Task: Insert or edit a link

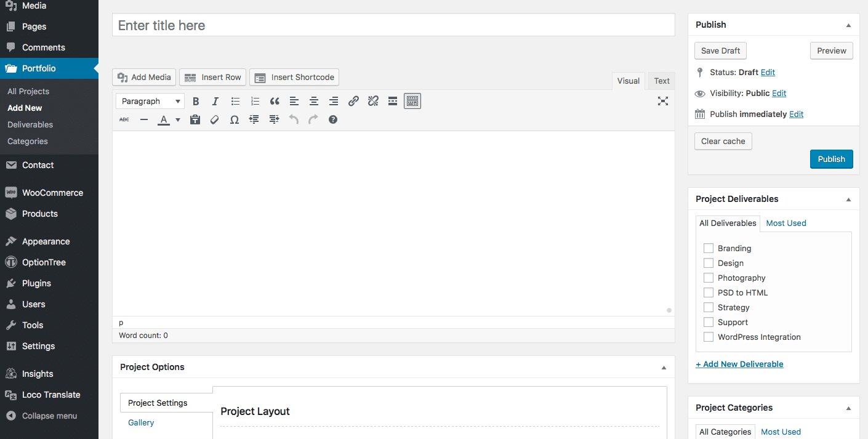Action: click(x=353, y=101)
